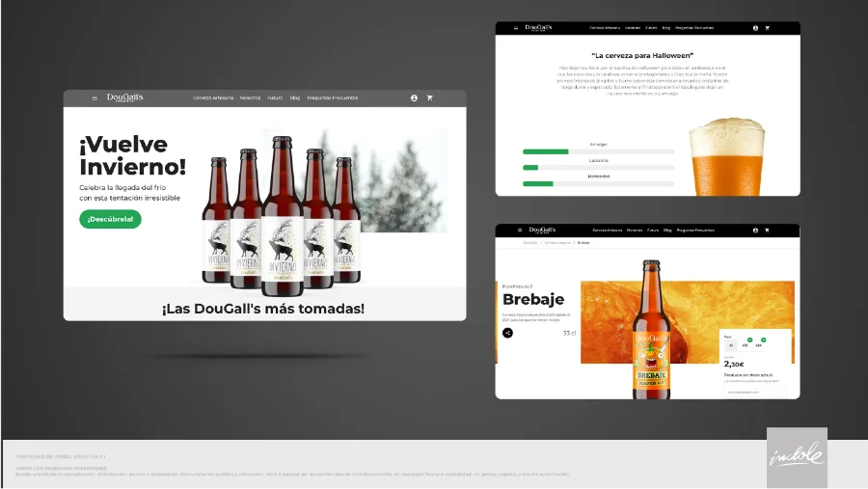Image resolution: width=868 pixels, height=489 pixels.
Task: Open Futuro in Halloween page navbar
Action: point(652,28)
